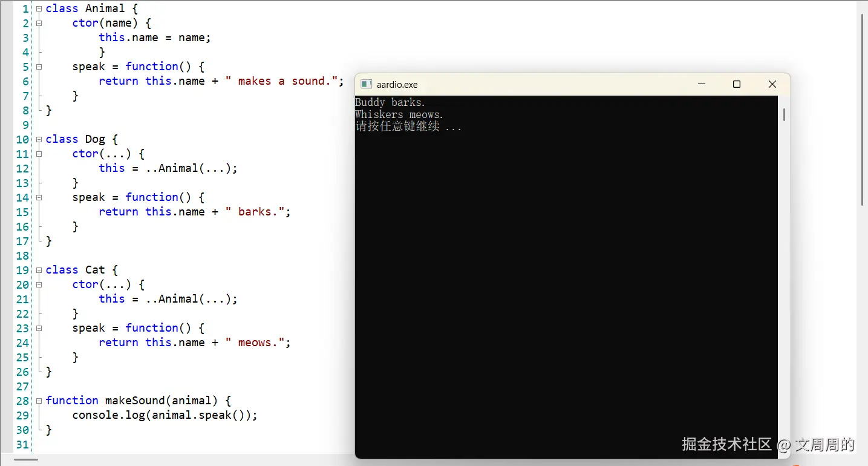
Task: Click the " barks." string literal
Action: [x=255, y=212]
